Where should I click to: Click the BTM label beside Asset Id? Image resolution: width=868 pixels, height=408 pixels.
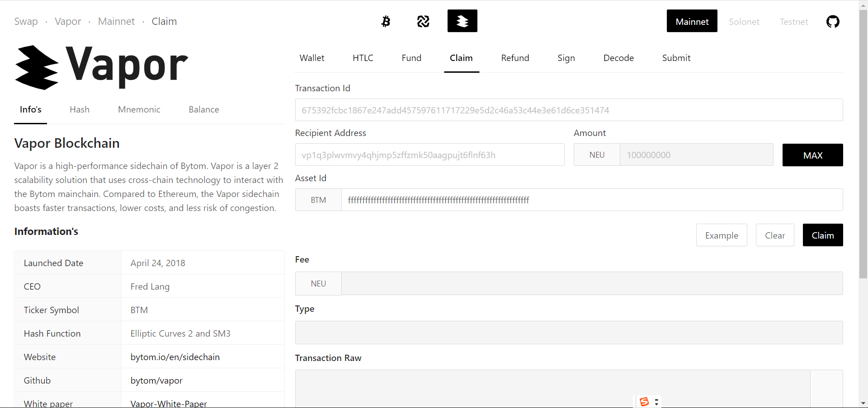[x=318, y=200]
